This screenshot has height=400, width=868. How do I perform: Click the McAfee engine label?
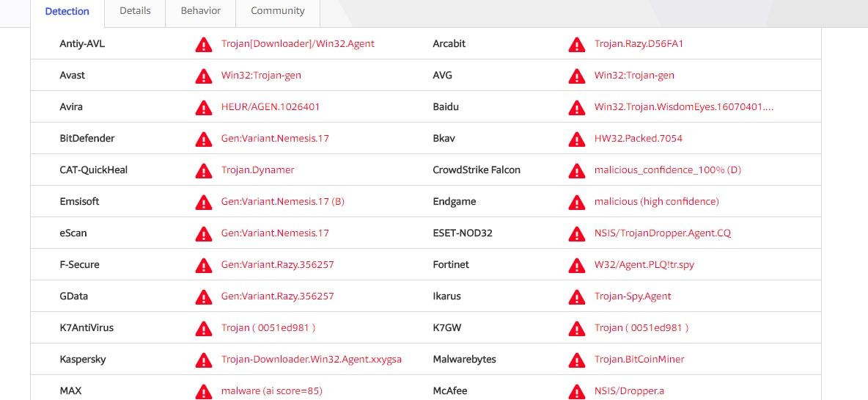pos(450,391)
